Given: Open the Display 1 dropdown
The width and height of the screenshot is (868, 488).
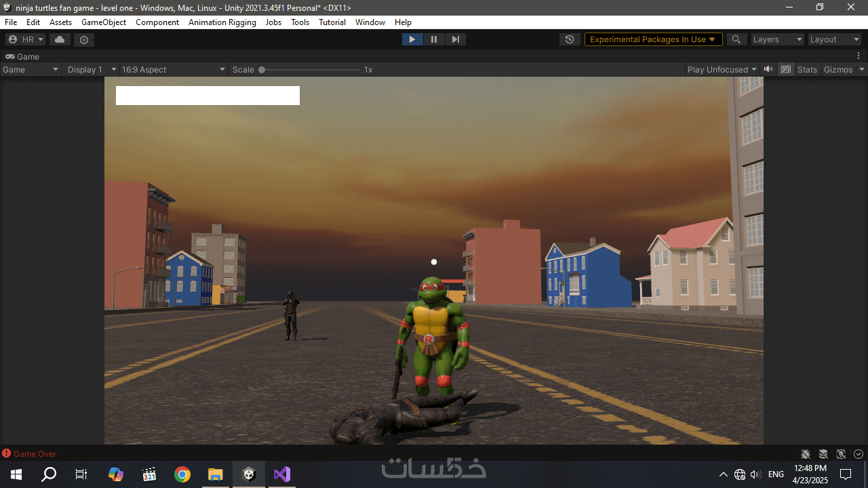Looking at the screenshot, I should point(91,69).
